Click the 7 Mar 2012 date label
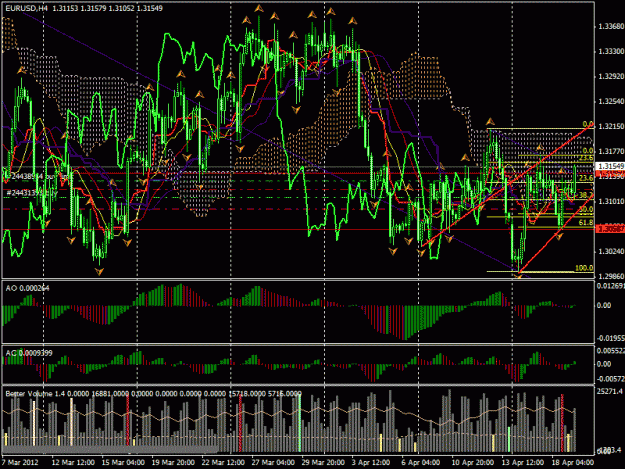Screen dimensions: 625x469 click(20, 462)
